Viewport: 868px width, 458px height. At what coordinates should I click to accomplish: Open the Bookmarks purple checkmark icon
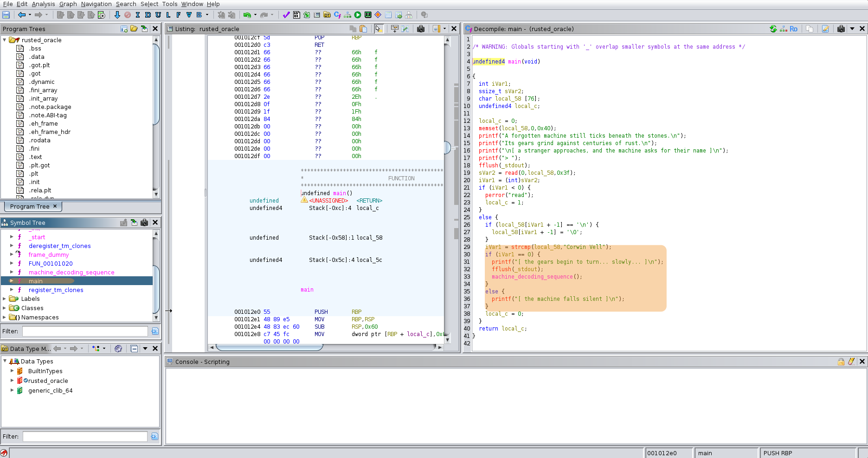[x=286, y=15]
